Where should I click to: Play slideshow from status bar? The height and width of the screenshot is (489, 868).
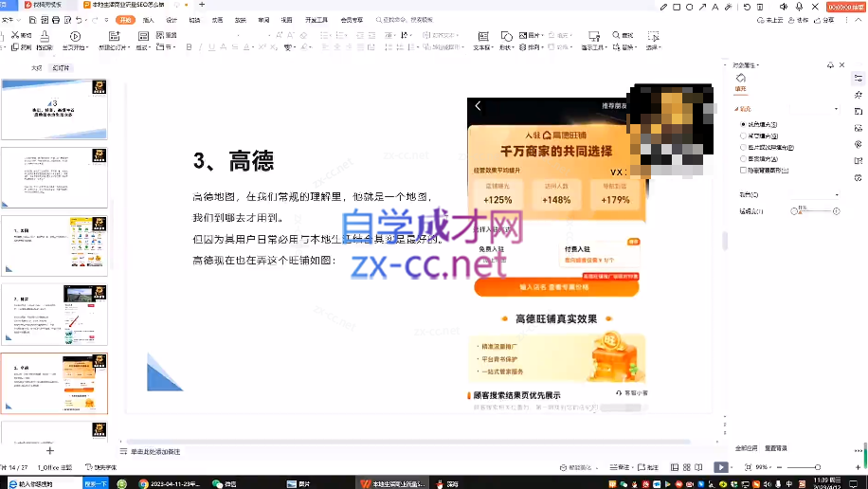pyautogui.click(x=720, y=467)
